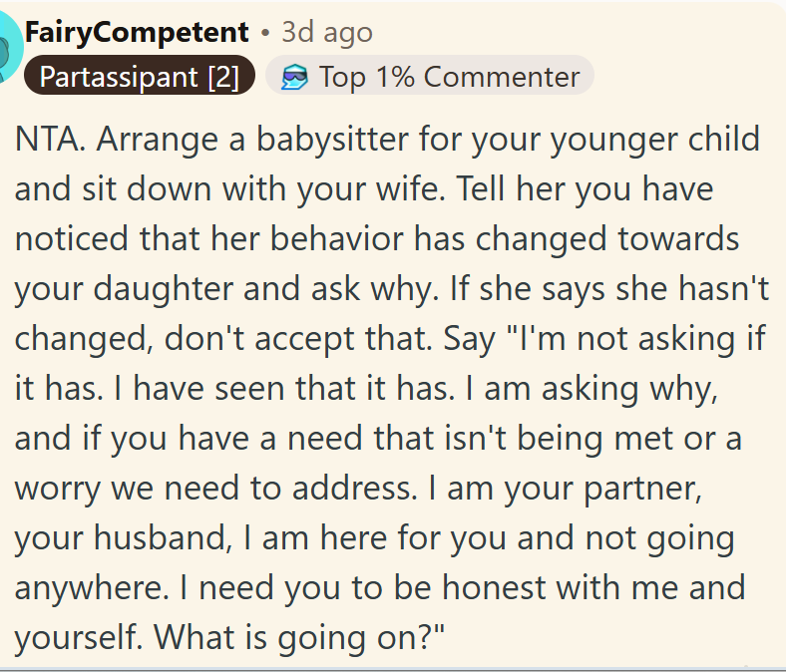Image resolution: width=786 pixels, height=672 pixels.
Task: Click the "Partassipant [2]" user flair
Action: click(x=140, y=77)
